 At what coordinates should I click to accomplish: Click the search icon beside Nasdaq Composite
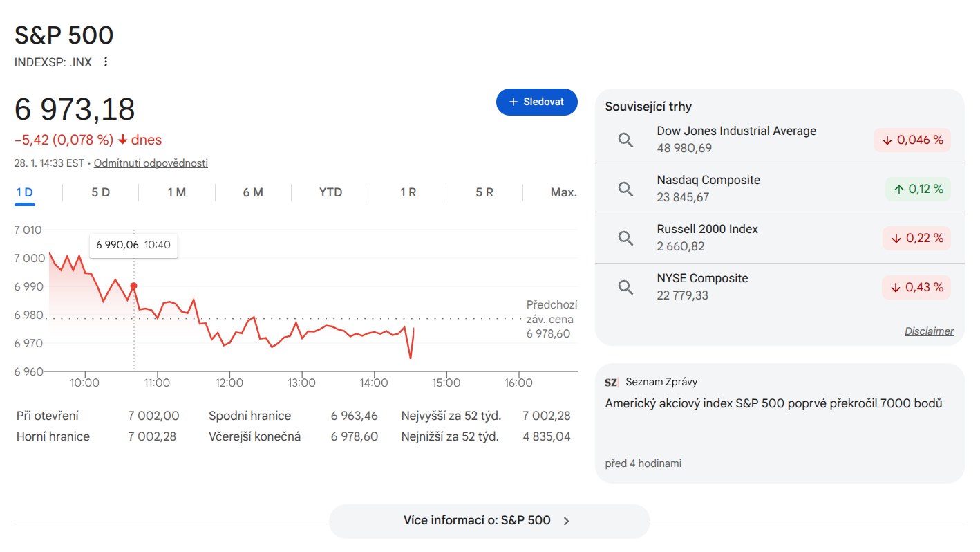tap(625, 189)
